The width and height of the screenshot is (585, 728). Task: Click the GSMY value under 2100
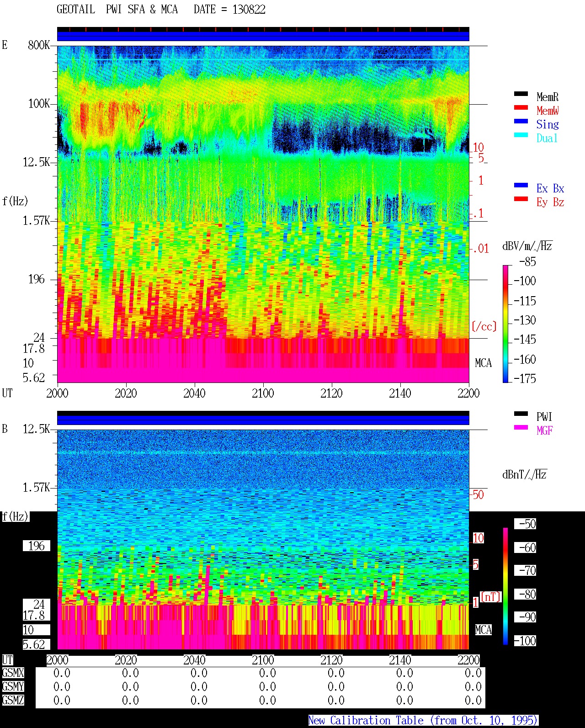[267, 687]
